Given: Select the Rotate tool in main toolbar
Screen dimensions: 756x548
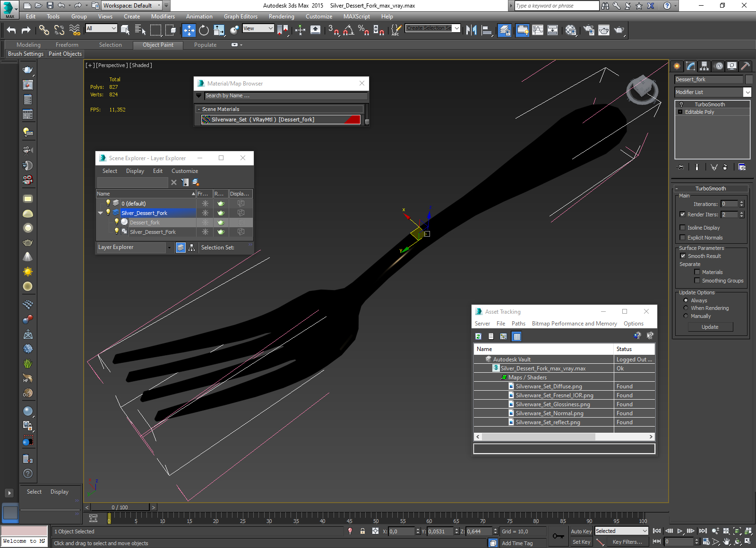Looking at the screenshot, I should pyautogui.click(x=204, y=30).
